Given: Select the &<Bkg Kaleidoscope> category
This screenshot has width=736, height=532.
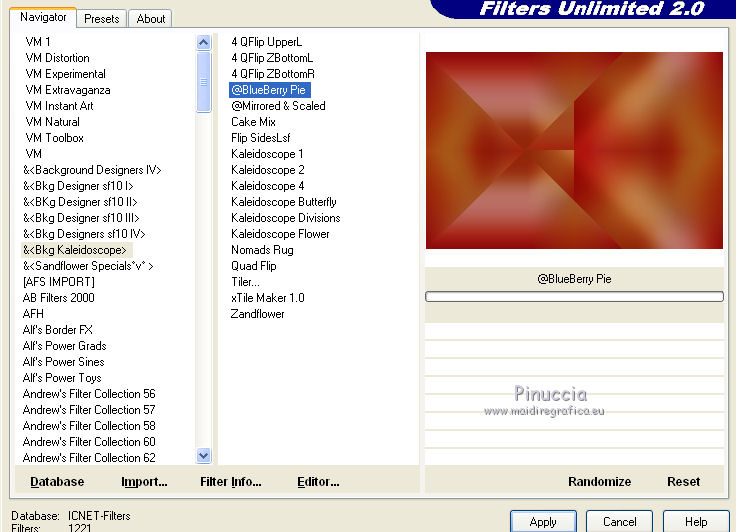Looking at the screenshot, I should pyautogui.click(x=75, y=249).
